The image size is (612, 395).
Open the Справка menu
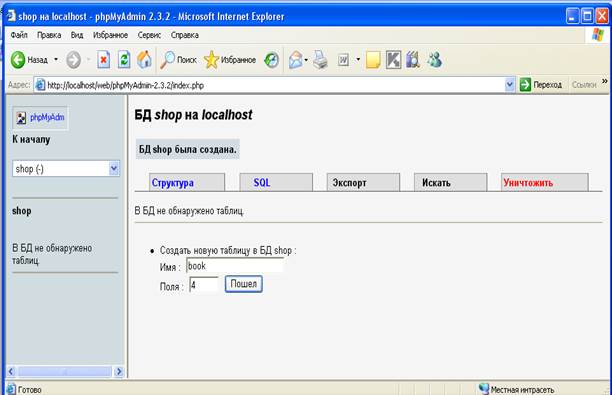tap(185, 35)
